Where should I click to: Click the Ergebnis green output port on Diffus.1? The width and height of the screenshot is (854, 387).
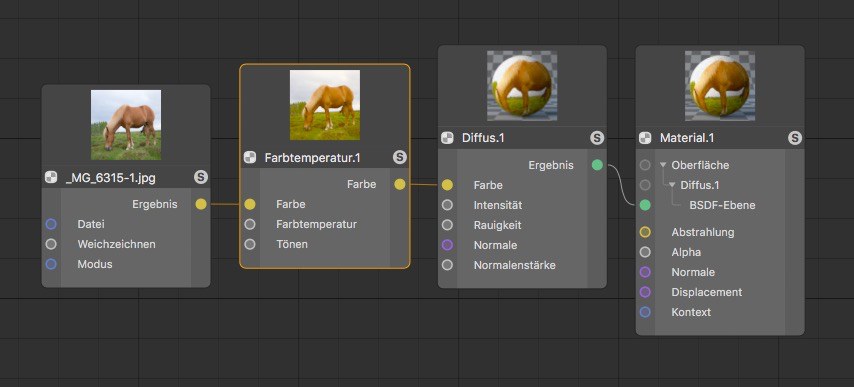(597, 165)
